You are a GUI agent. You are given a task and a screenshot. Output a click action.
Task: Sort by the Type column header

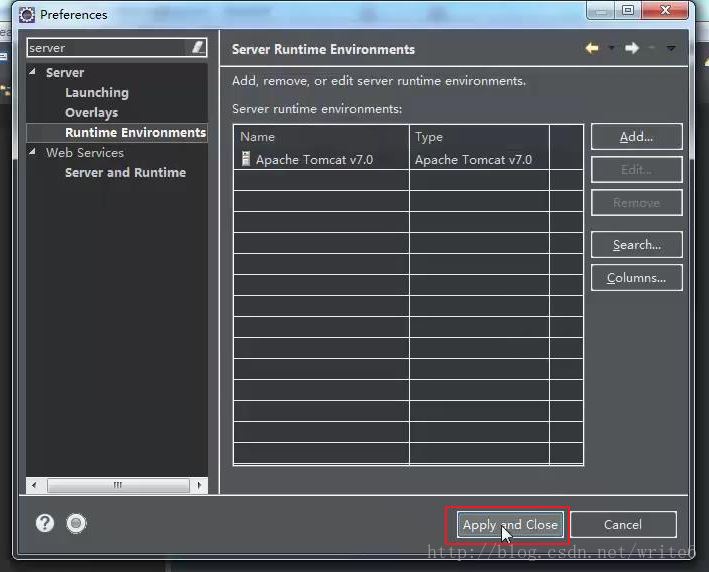coord(478,137)
